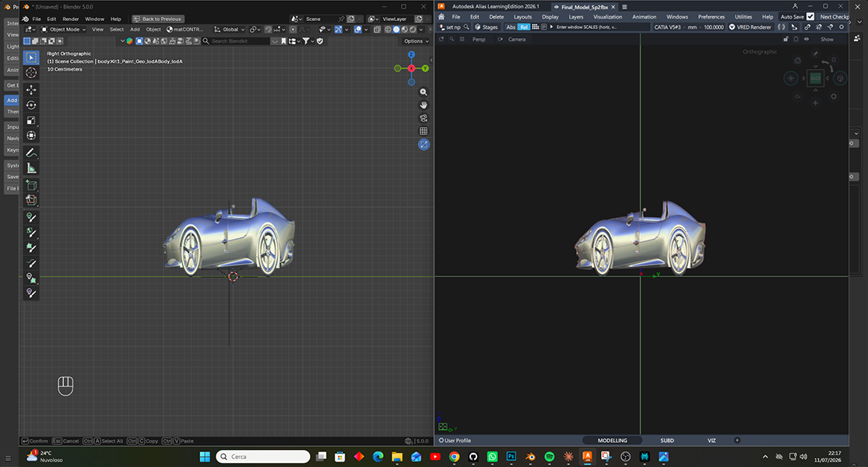Screen dimensions: 868x467
Task: Select the Annotate pencil tool in Blender
Action: [31, 153]
